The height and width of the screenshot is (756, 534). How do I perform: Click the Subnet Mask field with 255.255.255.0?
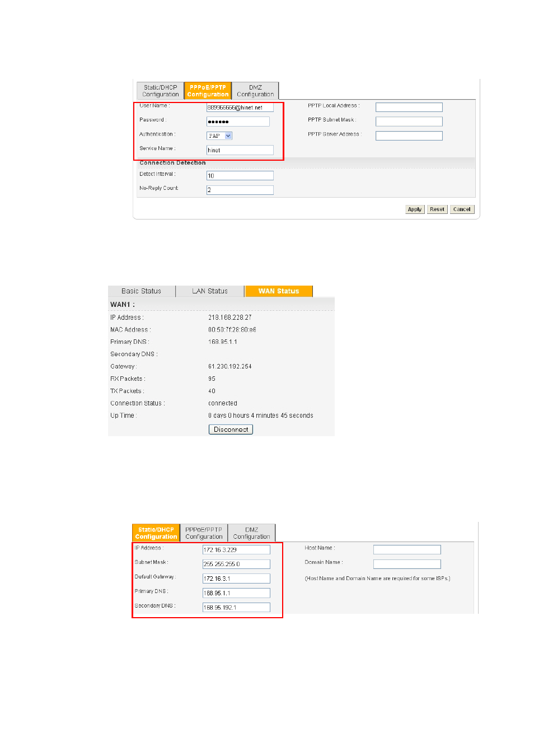[236, 564]
